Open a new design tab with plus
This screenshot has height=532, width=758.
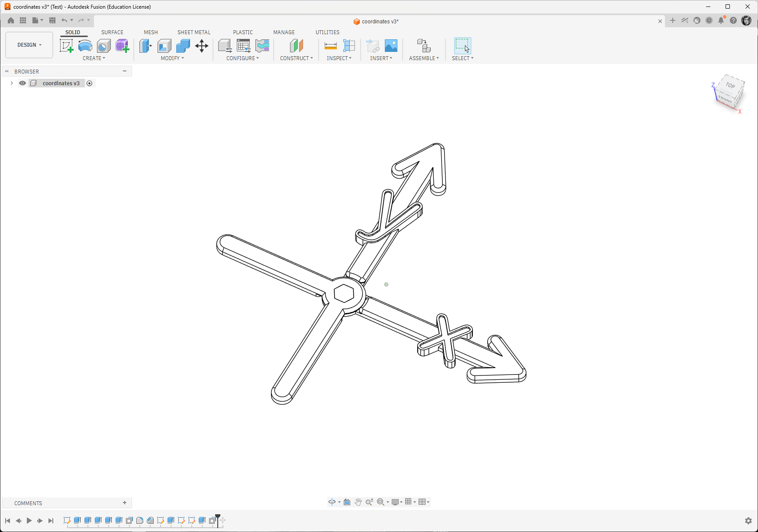pos(673,21)
